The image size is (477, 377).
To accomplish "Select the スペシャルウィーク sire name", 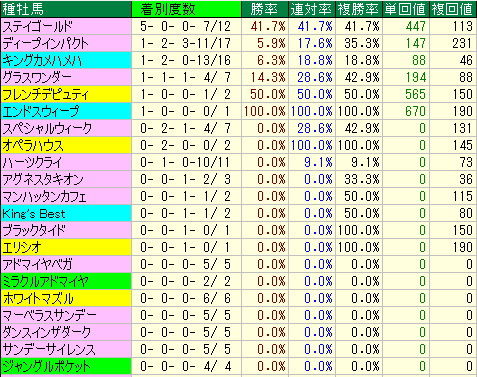I will click(47, 128).
